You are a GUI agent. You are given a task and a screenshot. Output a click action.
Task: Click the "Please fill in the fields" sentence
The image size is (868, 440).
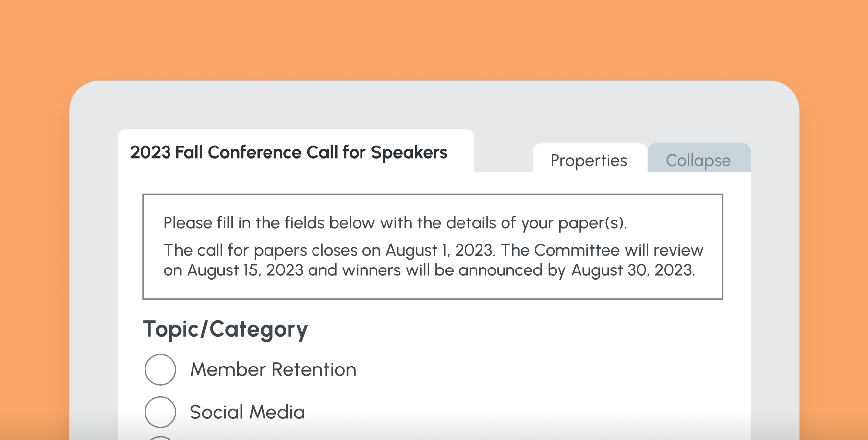coord(395,223)
